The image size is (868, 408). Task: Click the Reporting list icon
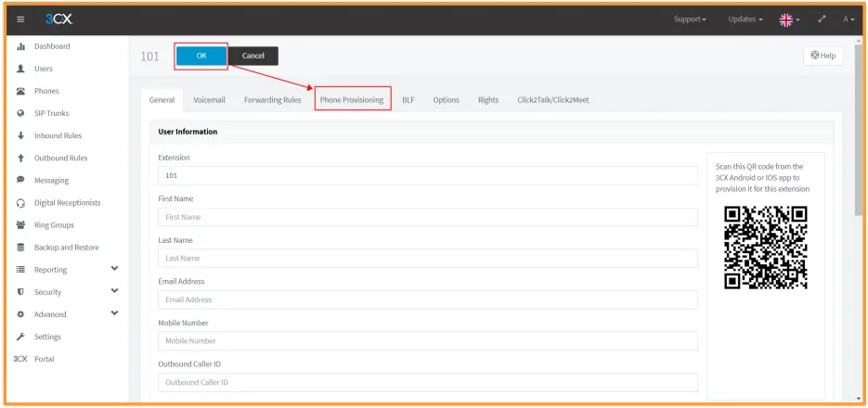point(21,270)
